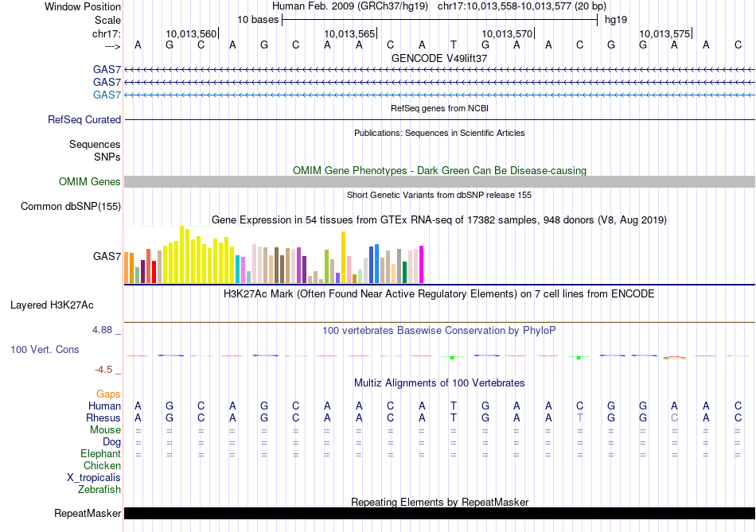Click the OMIM Genes gray bar
756x532 pixels.
pyautogui.click(x=439, y=182)
